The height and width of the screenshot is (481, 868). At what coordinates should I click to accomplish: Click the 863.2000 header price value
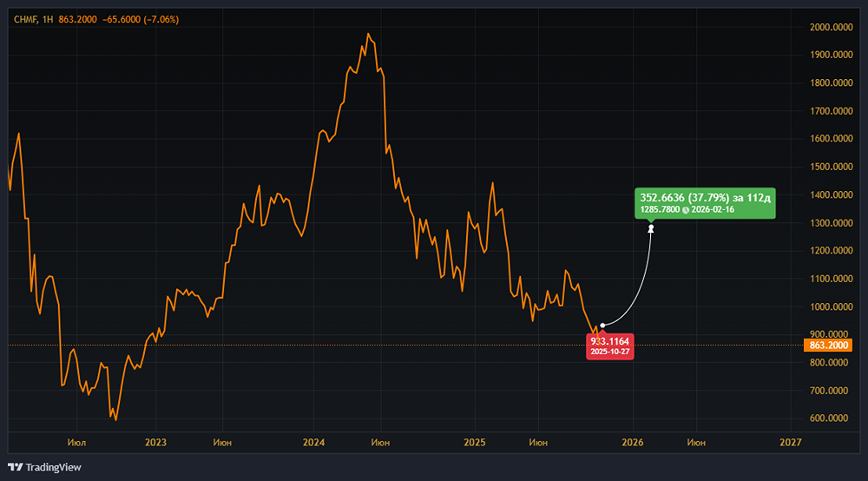(x=77, y=19)
